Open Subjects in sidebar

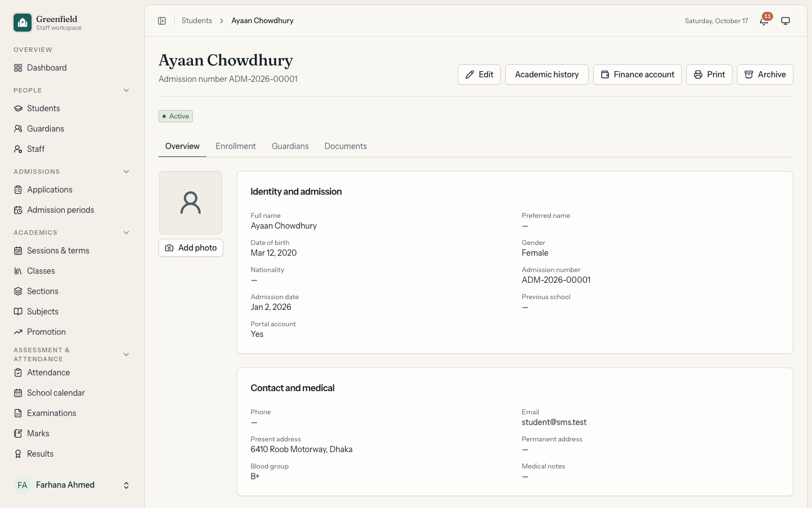click(x=72, y=312)
